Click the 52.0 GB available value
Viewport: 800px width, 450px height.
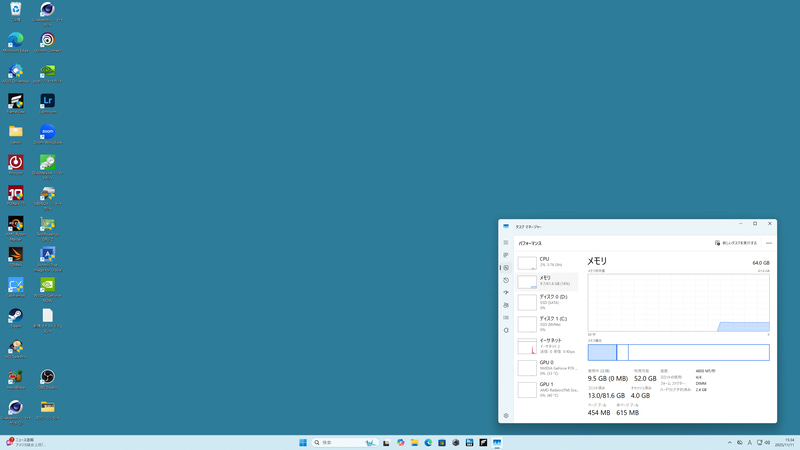pos(645,379)
